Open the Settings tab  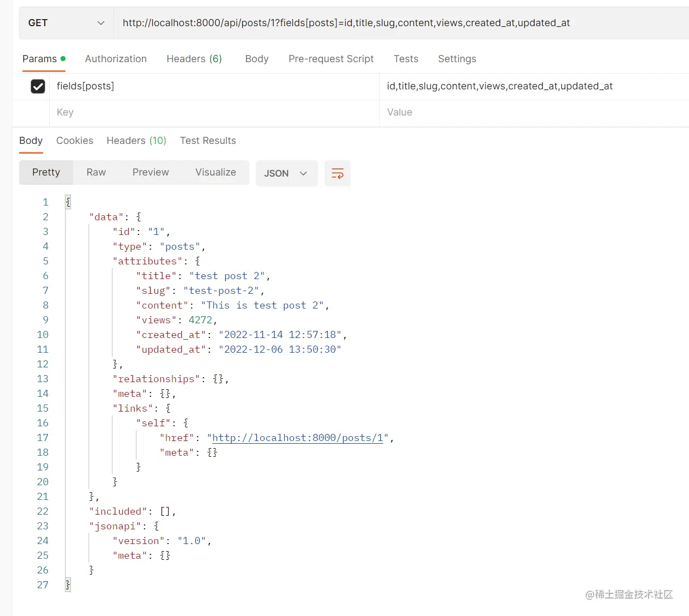click(x=457, y=59)
